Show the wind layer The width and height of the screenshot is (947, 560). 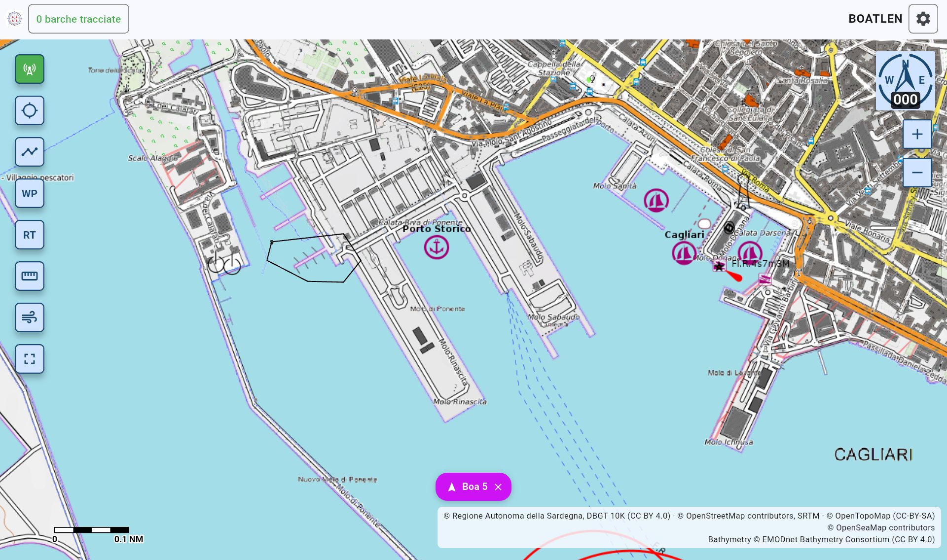tap(30, 317)
